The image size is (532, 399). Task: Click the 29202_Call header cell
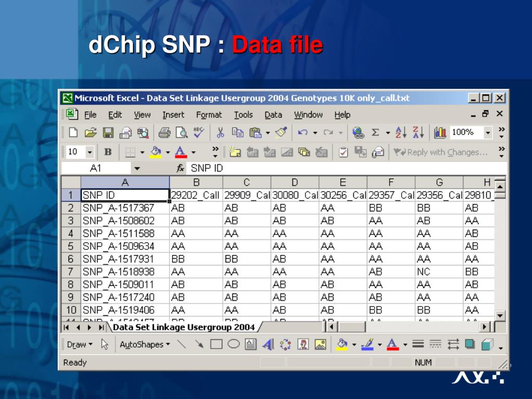196,195
